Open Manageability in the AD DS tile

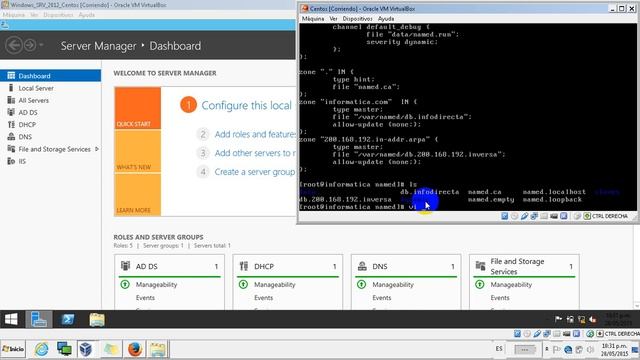click(x=156, y=284)
